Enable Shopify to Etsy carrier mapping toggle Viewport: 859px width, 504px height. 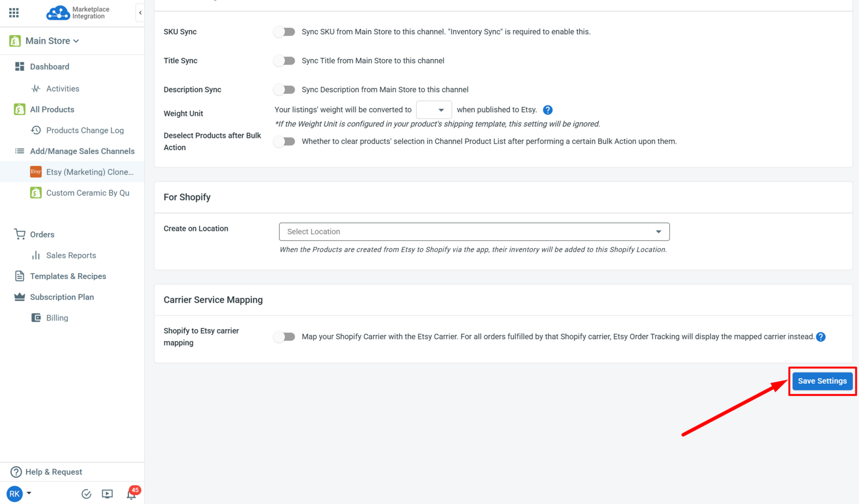285,337
